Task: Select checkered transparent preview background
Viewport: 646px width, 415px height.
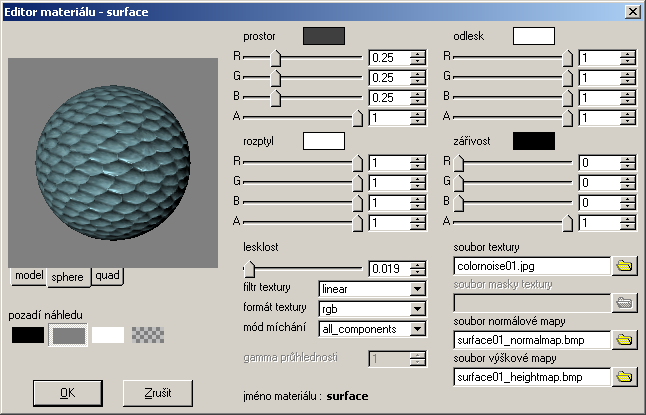Action: pos(148,335)
